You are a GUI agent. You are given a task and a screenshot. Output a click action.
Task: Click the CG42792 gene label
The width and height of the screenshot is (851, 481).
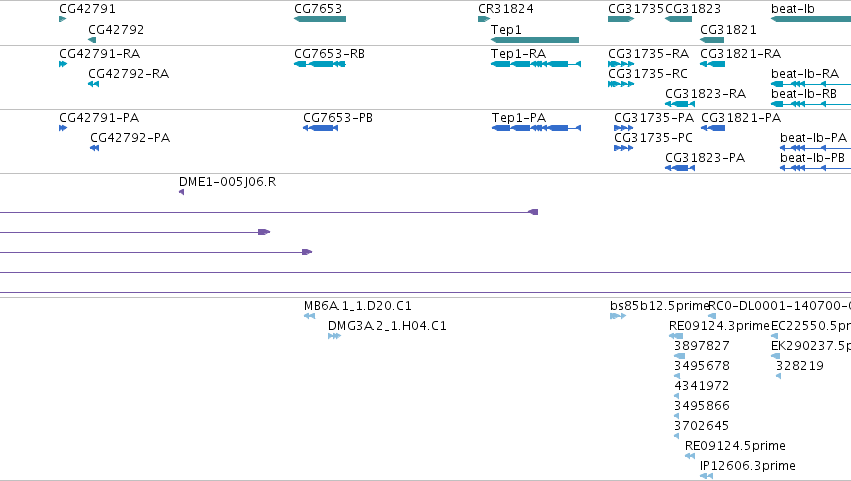116,29
